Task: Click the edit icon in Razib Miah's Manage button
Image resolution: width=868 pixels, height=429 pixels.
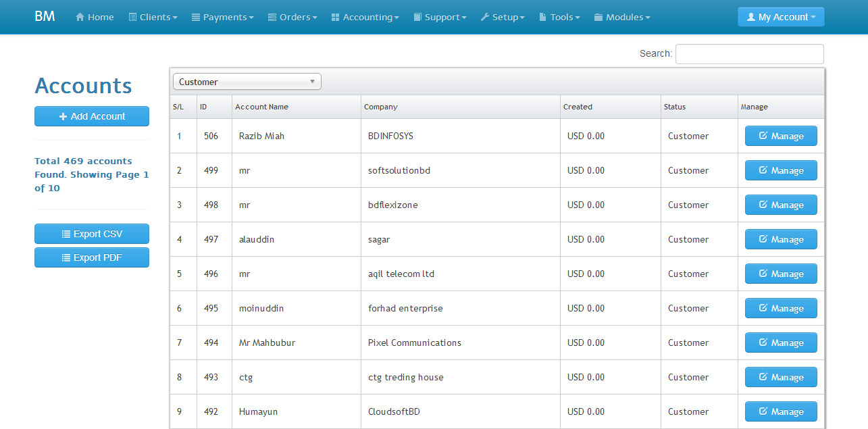Action: pyautogui.click(x=763, y=136)
